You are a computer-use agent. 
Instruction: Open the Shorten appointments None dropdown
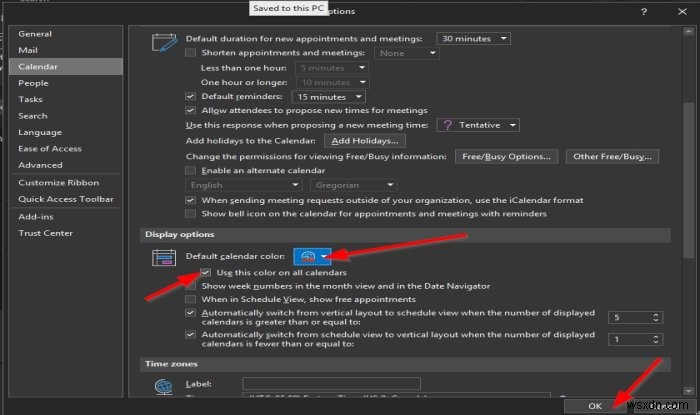pyautogui.click(x=407, y=53)
